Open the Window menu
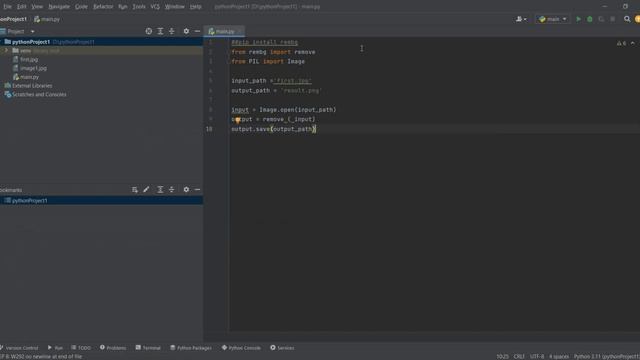The height and width of the screenshot is (360, 640). [175, 7]
